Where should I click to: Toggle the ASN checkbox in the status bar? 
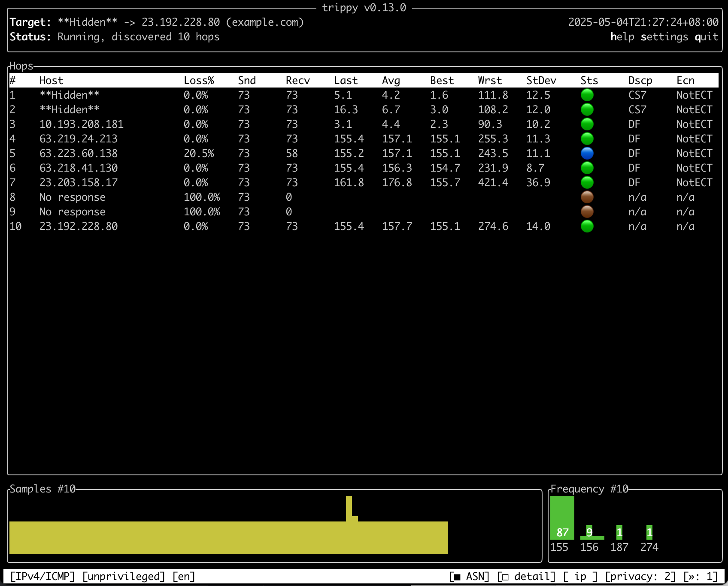click(470, 577)
